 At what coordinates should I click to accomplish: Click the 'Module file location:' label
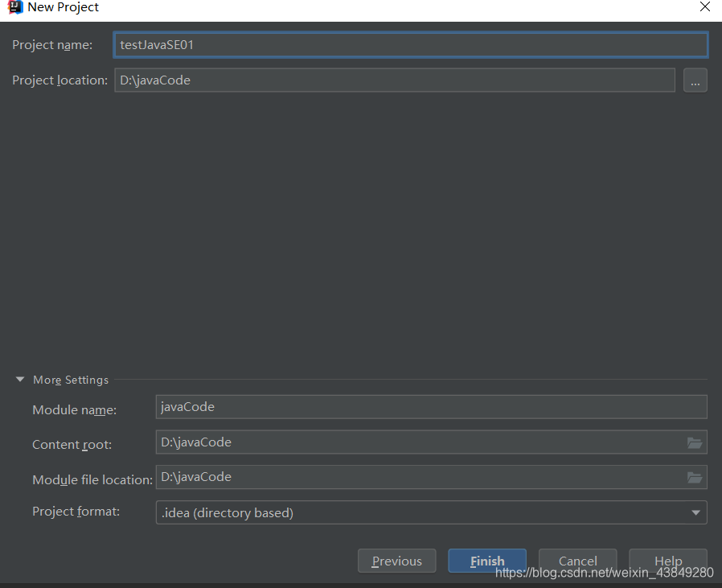coord(92,479)
